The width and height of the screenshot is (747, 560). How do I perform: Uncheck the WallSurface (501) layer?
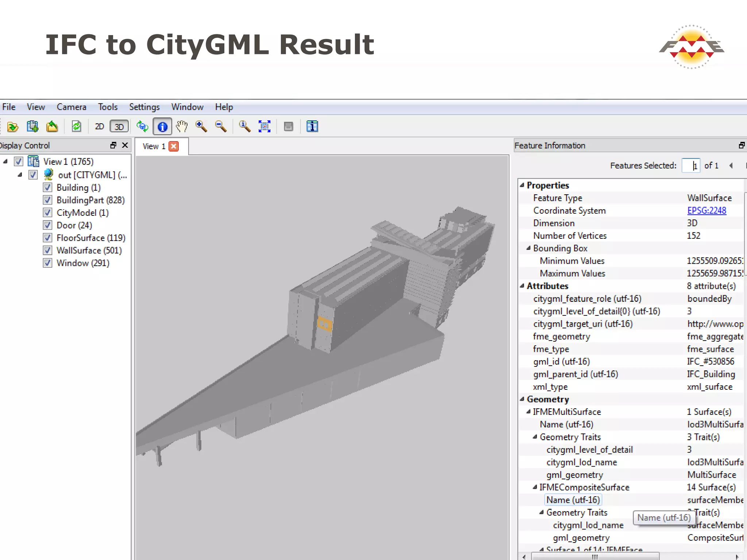tap(47, 250)
